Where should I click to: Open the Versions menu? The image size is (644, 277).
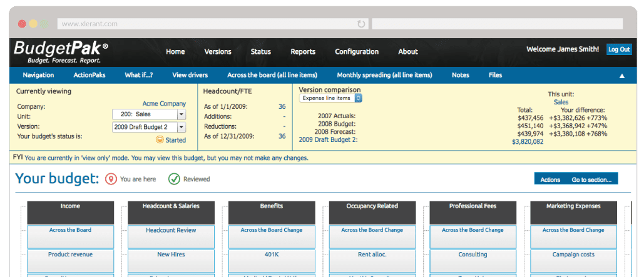[218, 52]
